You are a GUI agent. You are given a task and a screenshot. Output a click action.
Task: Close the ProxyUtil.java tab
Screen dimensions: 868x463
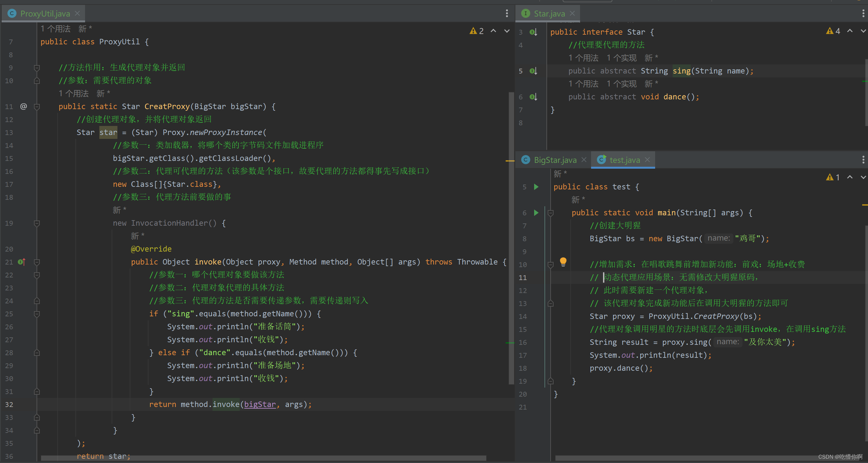coord(78,13)
